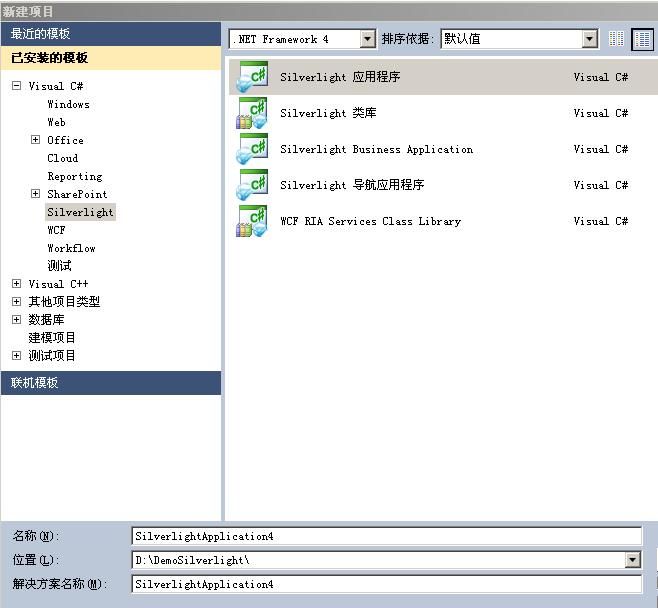Image resolution: width=658 pixels, height=608 pixels.
Task: Select Windows under Visual C#
Action: click(x=68, y=104)
